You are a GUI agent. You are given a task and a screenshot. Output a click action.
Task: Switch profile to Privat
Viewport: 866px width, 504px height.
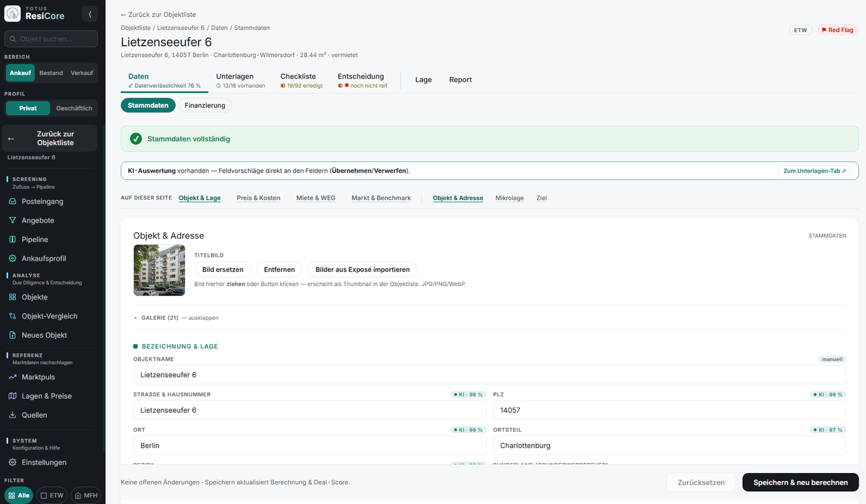(28, 108)
